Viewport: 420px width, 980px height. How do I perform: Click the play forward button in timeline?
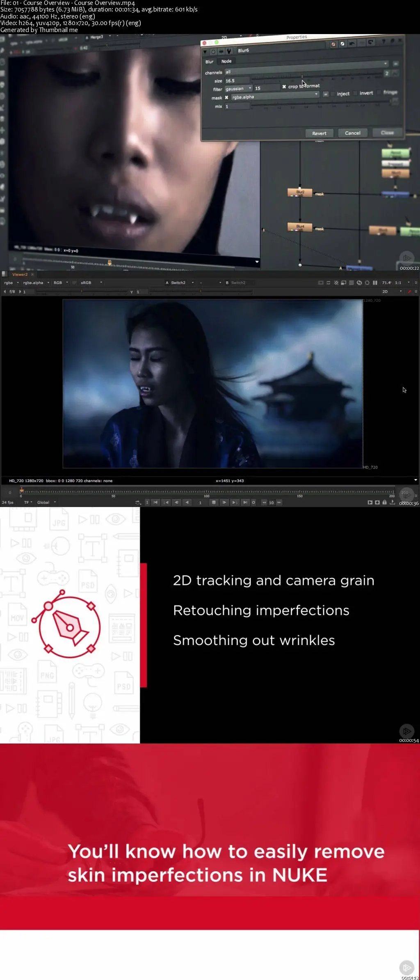pos(224,502)
